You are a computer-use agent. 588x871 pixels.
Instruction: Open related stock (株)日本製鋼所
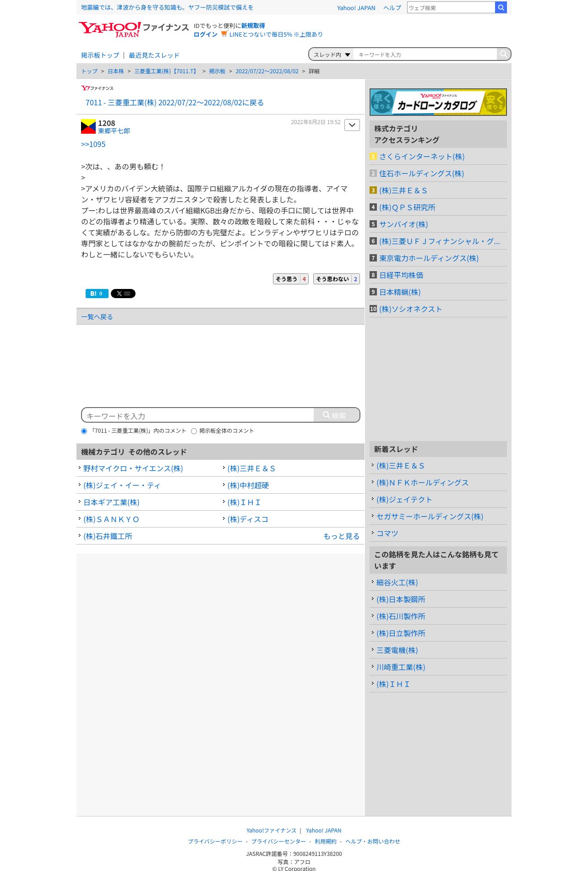pyautogui.click(x=401, y=599)
